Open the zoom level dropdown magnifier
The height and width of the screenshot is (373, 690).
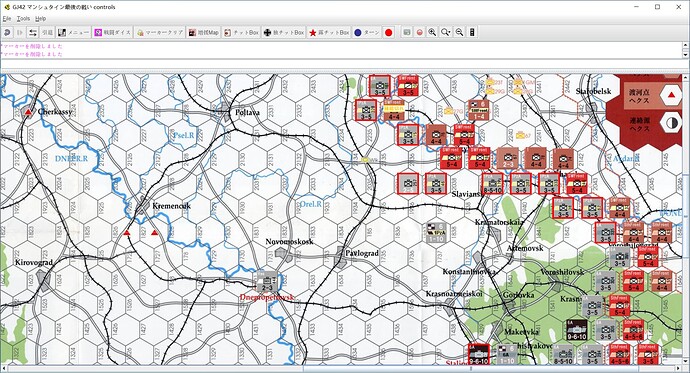pyautogui.click(x=446, y=33)
